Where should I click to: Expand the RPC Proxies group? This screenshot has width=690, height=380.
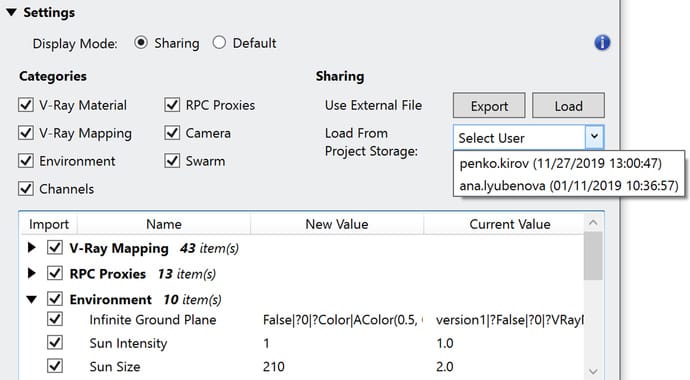tap(31, 273)
